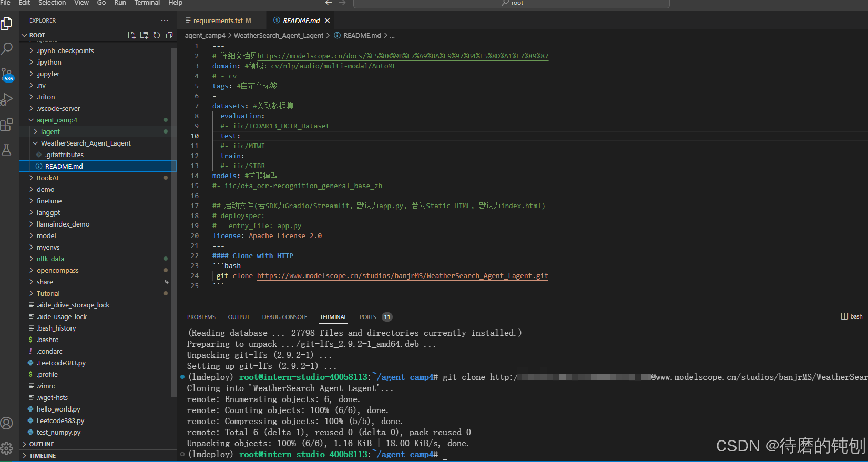Switch to the DEBUG CONSOLE panel tab
The height and width of the screenshot is (462, 868).
pyautogui.click(x=284, y=317)
